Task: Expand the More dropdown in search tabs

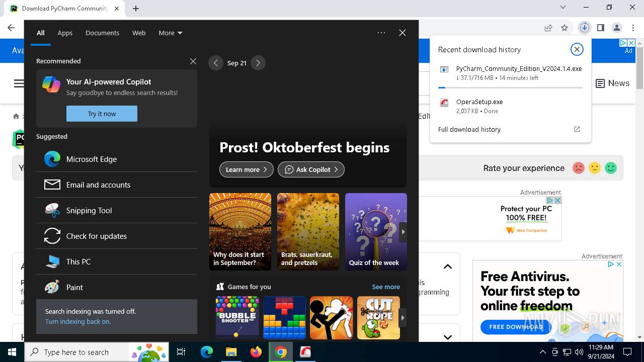Action: 171,33
